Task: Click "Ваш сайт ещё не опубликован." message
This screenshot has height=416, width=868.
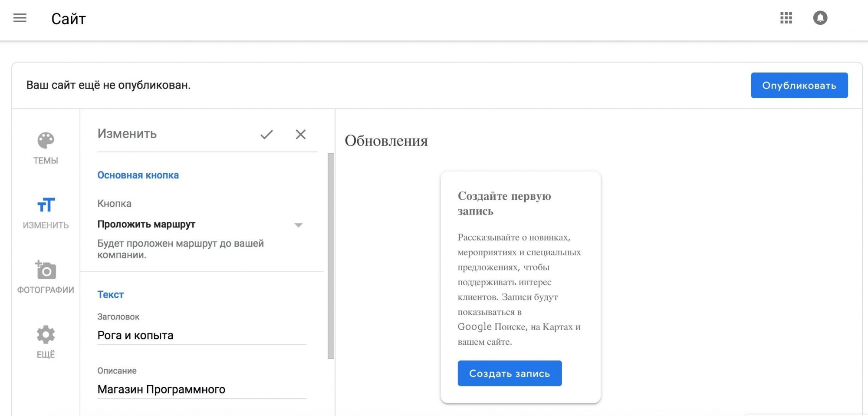Action: point(108,85)
